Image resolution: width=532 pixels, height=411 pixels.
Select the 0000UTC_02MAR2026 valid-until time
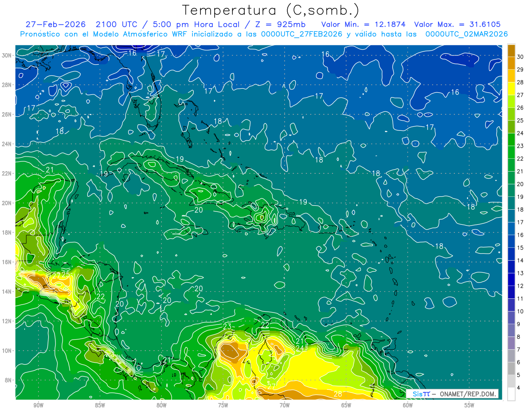pos(466,34)
